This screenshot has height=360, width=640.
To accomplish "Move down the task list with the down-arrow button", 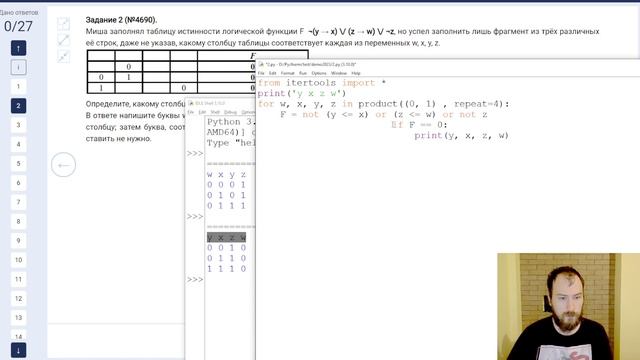I will (x=18, y=350).
